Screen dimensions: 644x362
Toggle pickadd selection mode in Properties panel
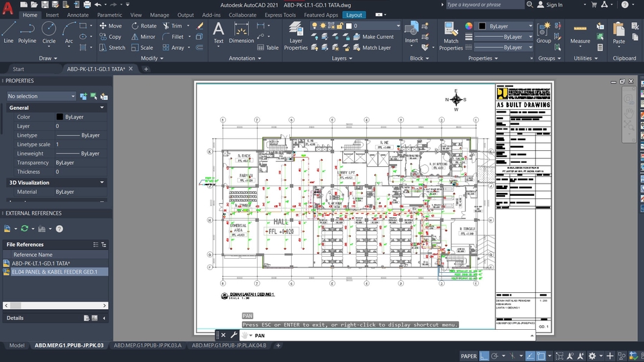pos(84,97)
